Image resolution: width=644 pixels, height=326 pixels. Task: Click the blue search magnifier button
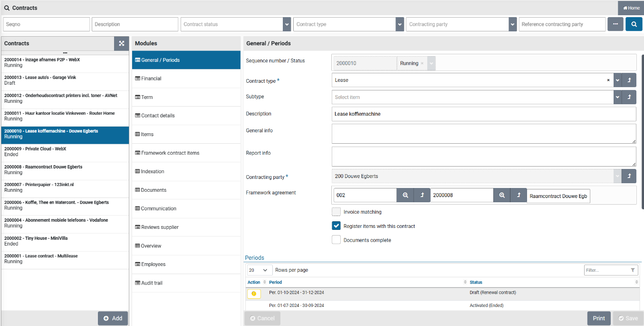634,24
